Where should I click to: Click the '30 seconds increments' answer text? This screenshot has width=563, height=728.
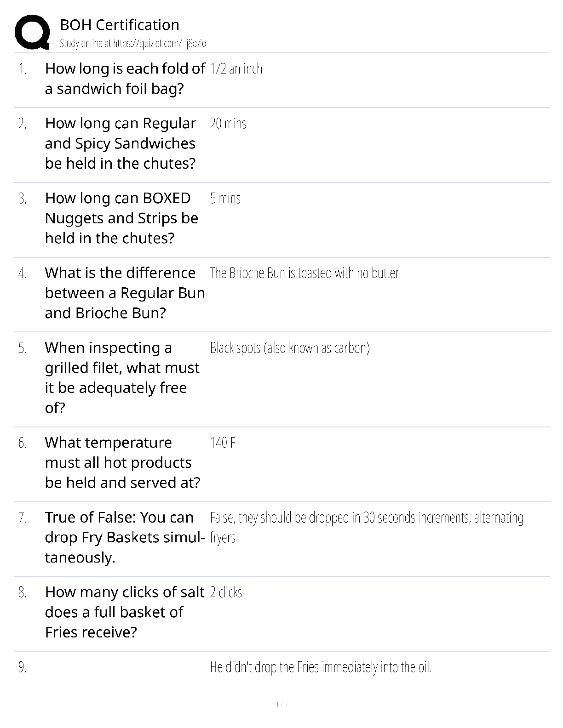[x=367, y=528]
